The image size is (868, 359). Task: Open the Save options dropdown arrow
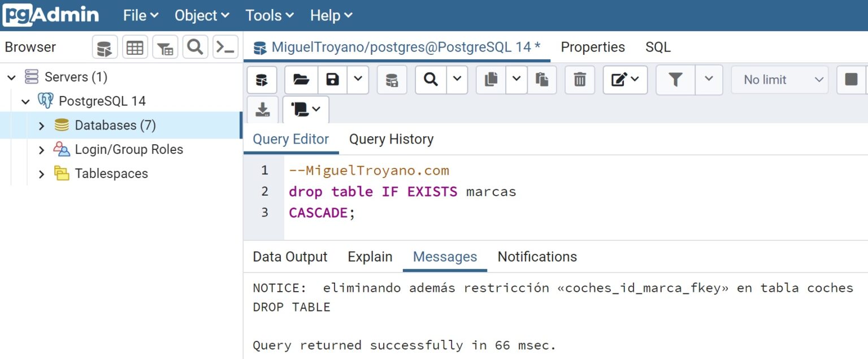[x=358, y=80]
